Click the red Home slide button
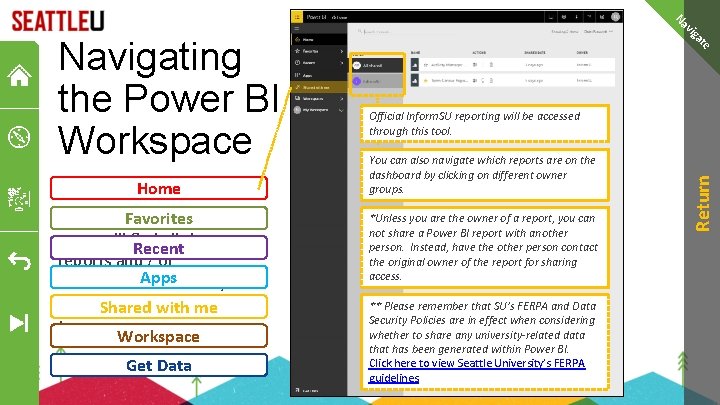720x405 pixels. click(159, 188)
